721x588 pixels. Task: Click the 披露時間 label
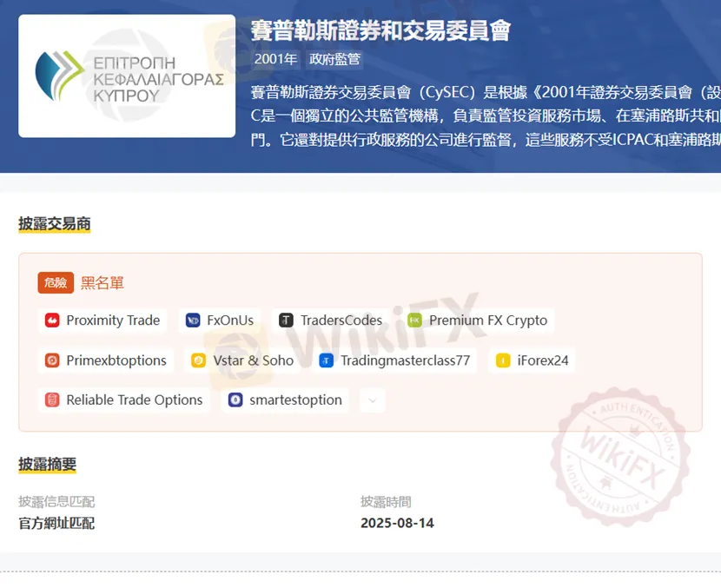pyautogui.click(x=386, y=501)
